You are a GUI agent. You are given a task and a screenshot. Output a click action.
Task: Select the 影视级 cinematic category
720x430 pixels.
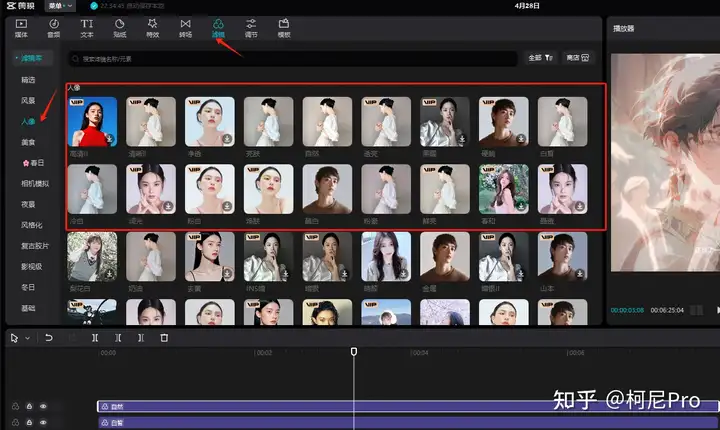click(x=32, y=266)
